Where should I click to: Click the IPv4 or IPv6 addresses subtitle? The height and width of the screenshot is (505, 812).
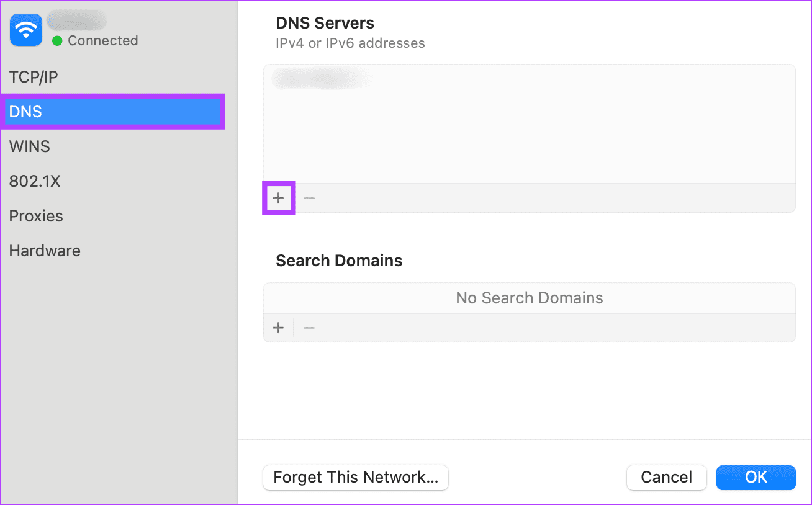pos(350,43)
